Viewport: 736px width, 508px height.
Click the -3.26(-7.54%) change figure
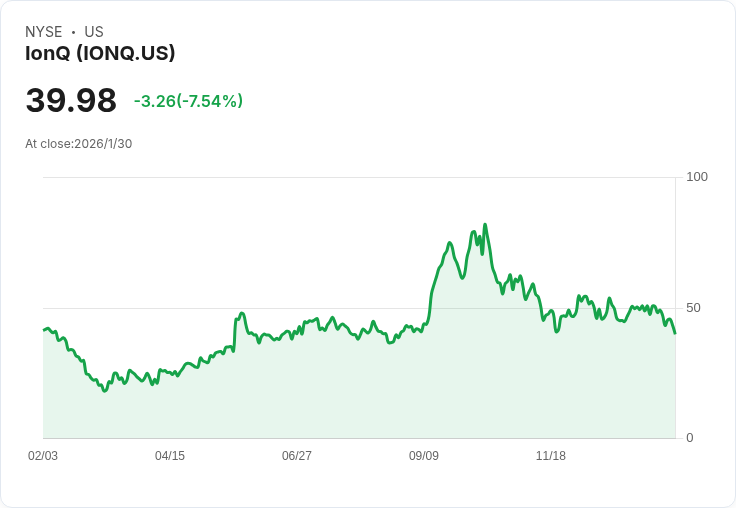tap(188, 101)
